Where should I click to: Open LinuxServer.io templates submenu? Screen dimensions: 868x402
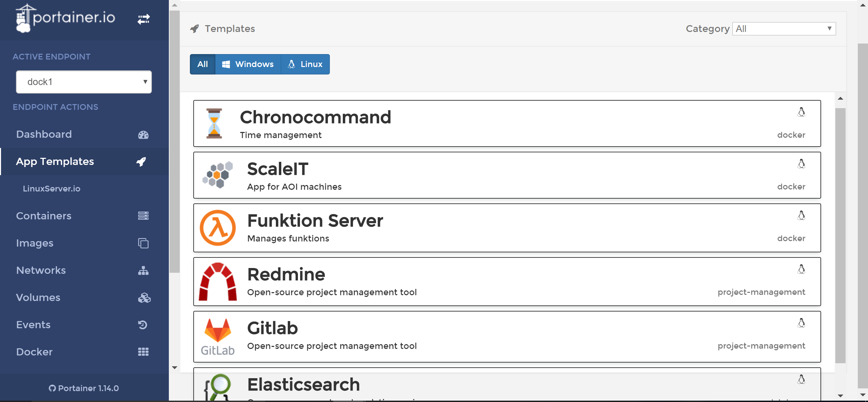tap(52, 189)
